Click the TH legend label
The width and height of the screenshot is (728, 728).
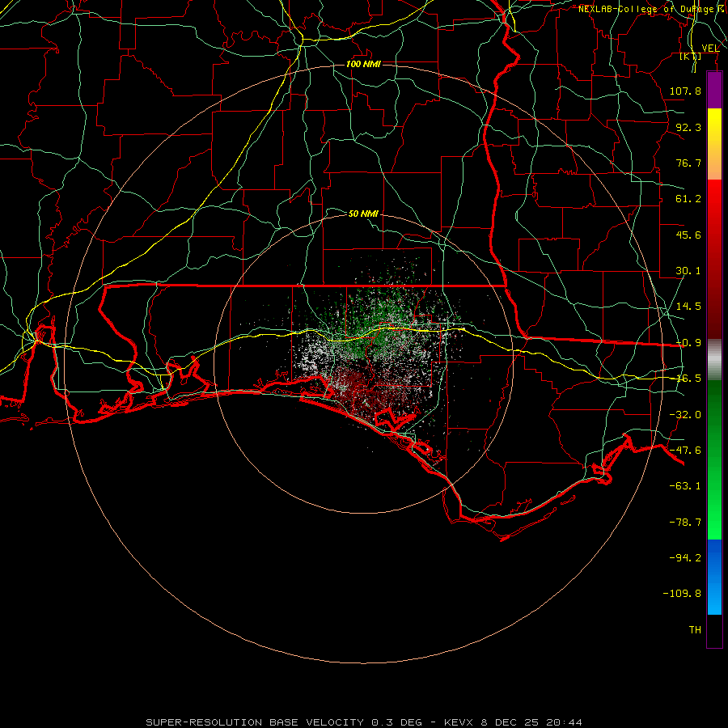tap(695, 630)
